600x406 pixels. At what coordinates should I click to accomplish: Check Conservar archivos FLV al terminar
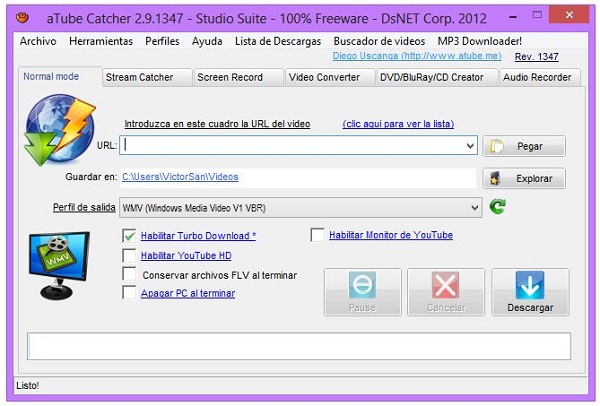point(129,274)
